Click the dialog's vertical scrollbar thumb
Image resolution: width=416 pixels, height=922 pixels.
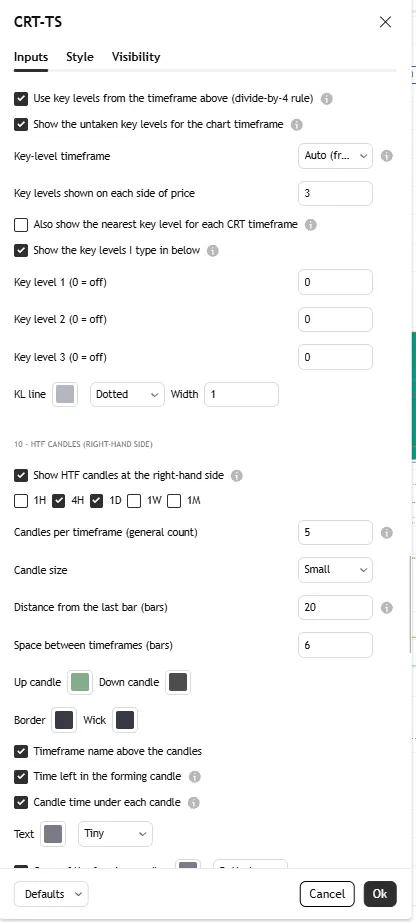pyautogui.click(x=410, y=605)
